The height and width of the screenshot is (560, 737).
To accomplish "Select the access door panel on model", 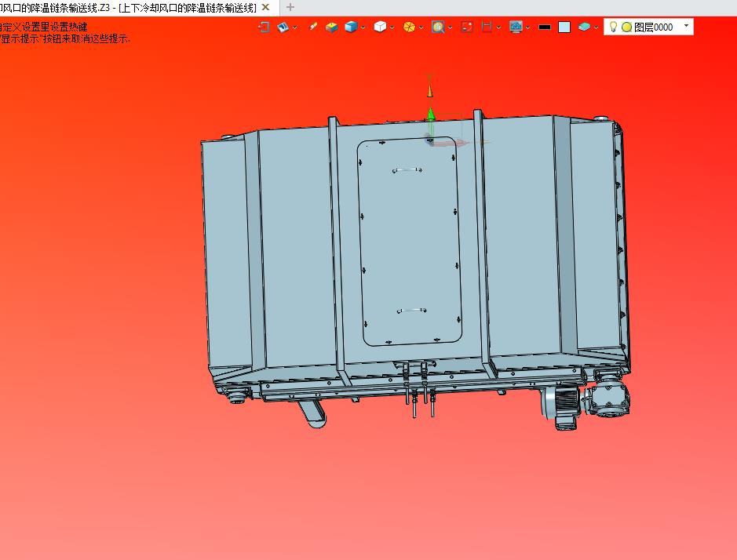I will tap(410, 242).
